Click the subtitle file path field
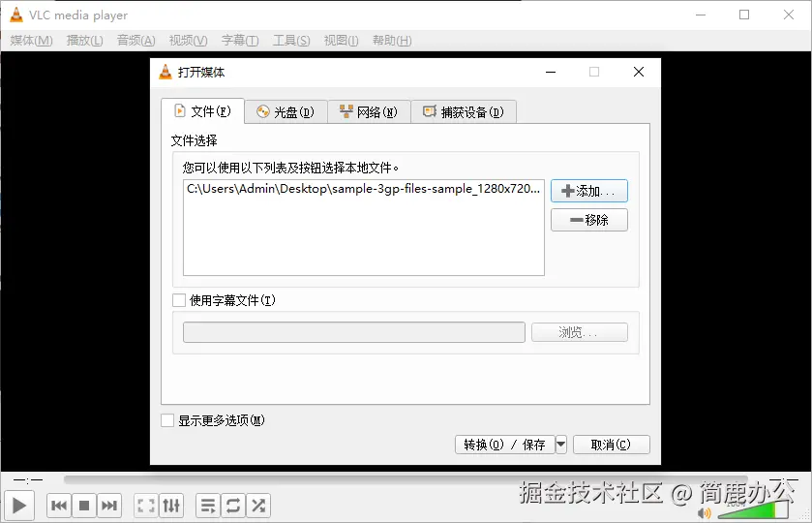The height and width of the screenshot is (523, 812). point(354,332)
